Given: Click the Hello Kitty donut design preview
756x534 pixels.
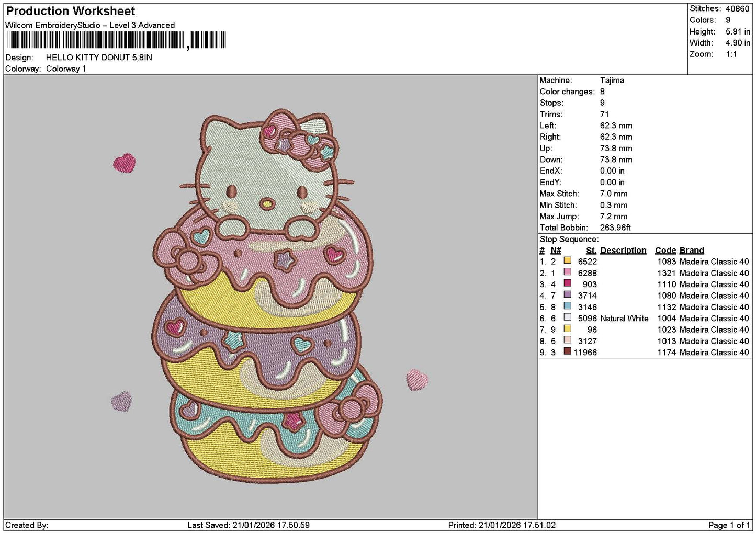Looking at the screenshot, I should tap(270, 296).
